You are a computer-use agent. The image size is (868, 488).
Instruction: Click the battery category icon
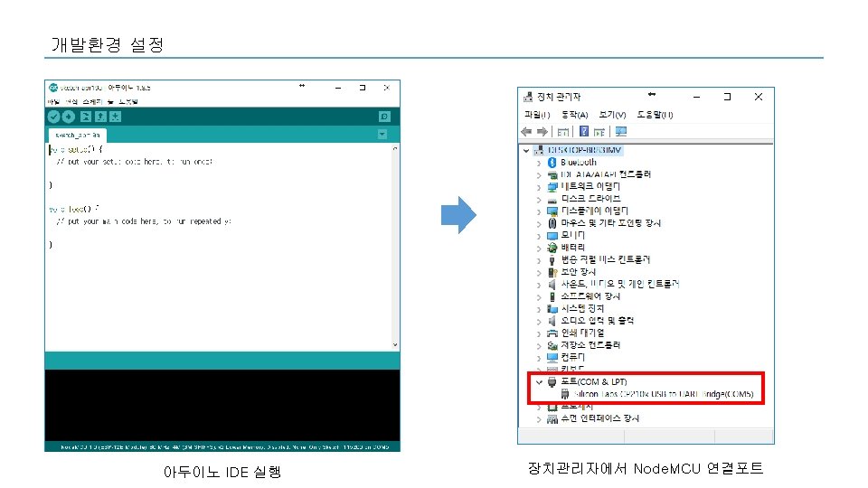[552, 248]
